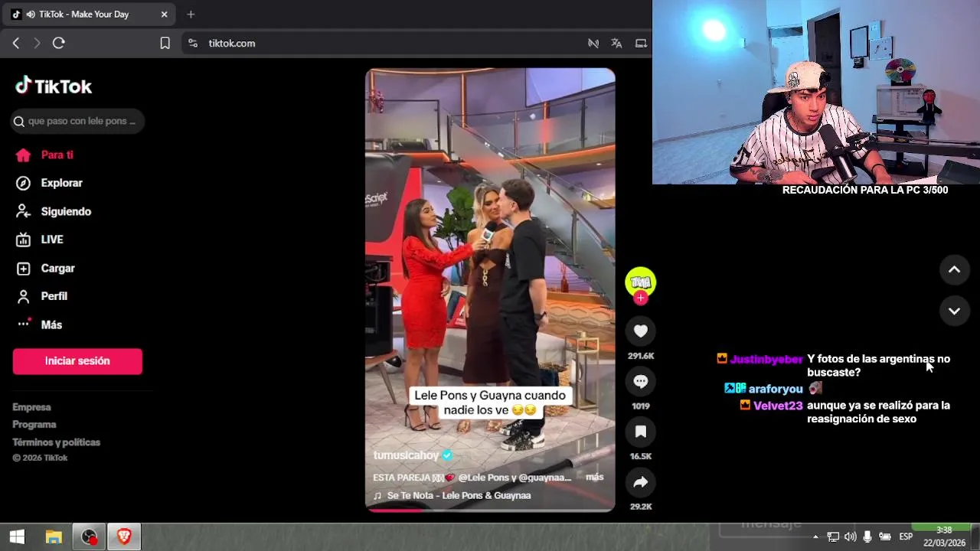The width and height of the screenshot is (980, 551).
Task: Click the microphone tray icon
Action: point(867,537)
